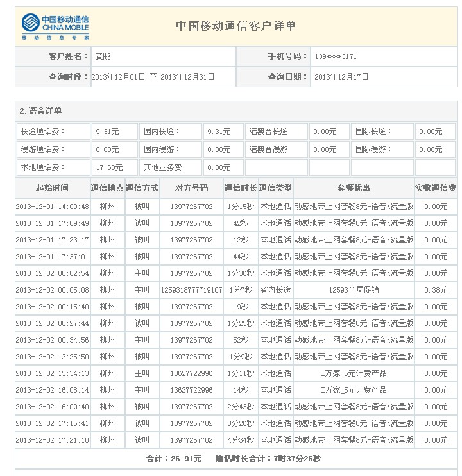Select start time 2013-12-02 16:08:14
Viewport: 462px width, 476px height.
52,390
